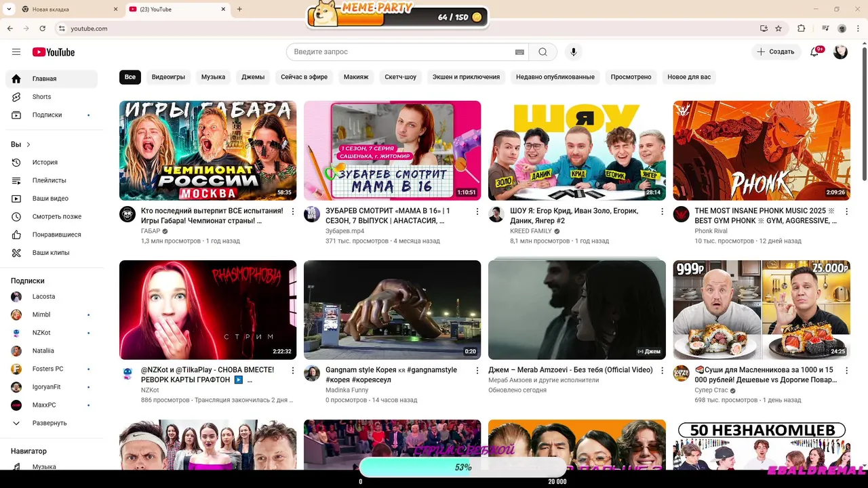
Task: Open the Зубарев.mp4 channel avatar
Action: pos(312,214)
